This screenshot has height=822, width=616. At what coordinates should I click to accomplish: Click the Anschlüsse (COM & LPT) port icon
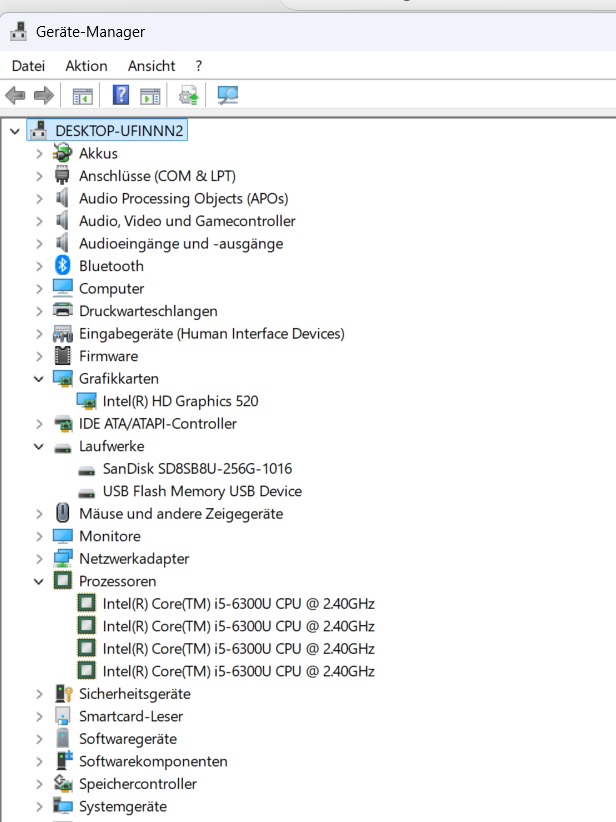click(x=62, y=176)
